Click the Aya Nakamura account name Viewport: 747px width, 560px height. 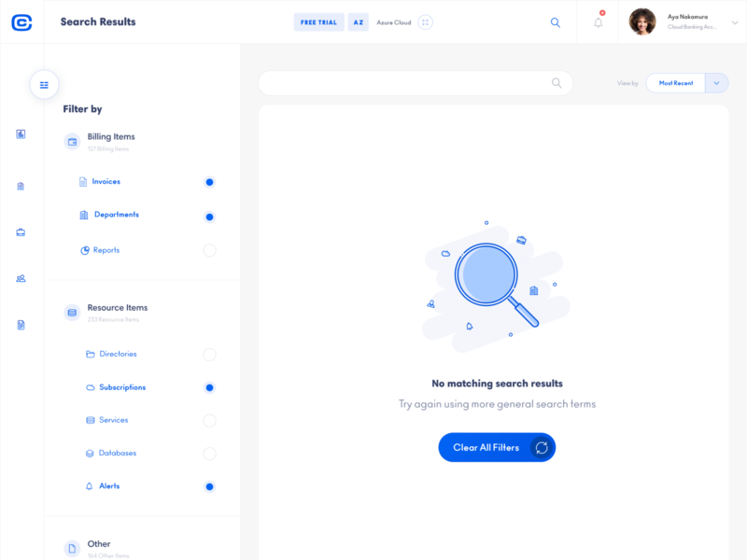click(x=687, y=17)
